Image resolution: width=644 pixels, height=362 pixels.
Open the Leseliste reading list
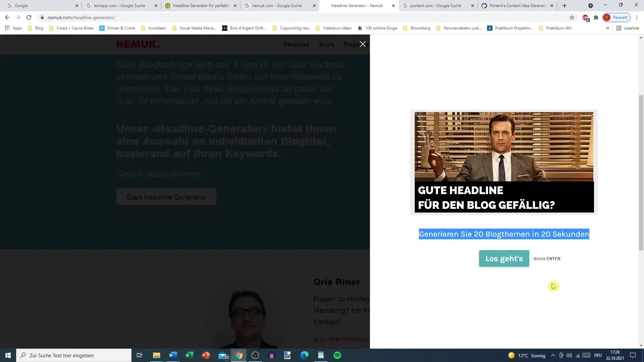628,28
